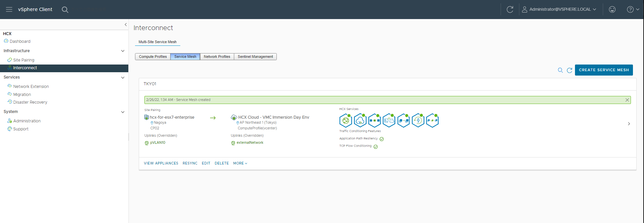Click the bulk migration stacked boxes icon

tap(403, 120)
